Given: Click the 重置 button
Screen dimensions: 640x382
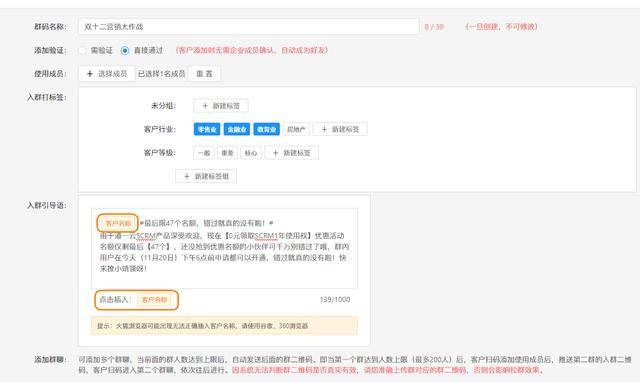Looking at the screenshot, I should (204, 73).
